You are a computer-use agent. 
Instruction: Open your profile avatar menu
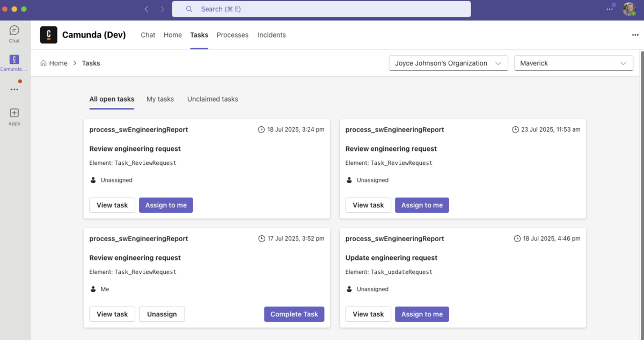click(630, 9)
